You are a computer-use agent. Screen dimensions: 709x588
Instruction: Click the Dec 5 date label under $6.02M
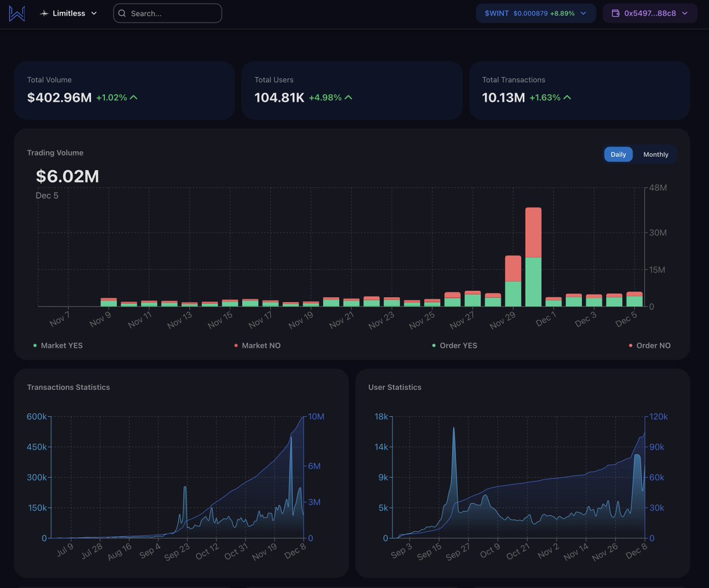pyautogui.click(x=47, y=195)
